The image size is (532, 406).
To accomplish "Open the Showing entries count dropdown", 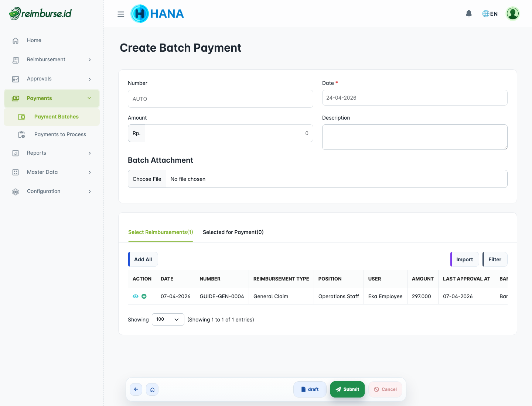I will point(168,319).
